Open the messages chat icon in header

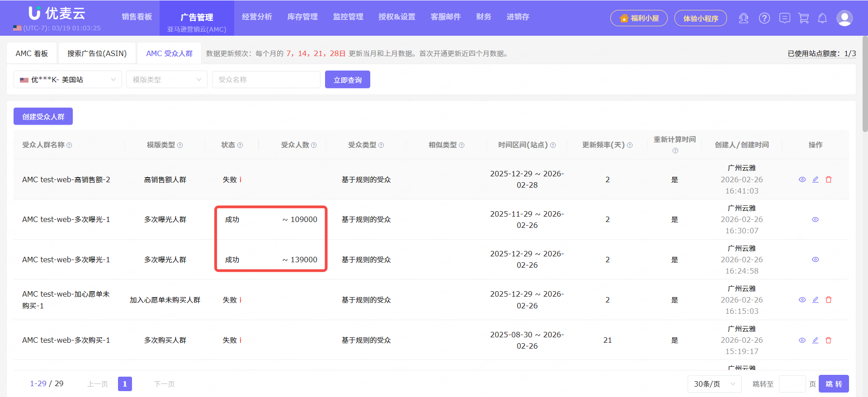pos(785,18)
